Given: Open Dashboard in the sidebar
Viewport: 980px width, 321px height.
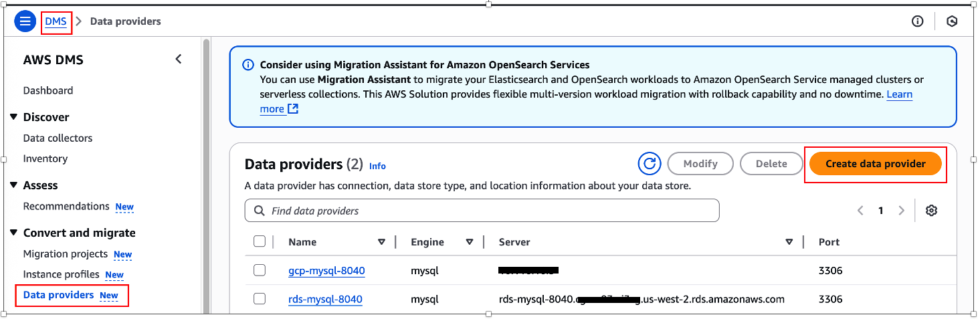Looking at the screenshot, I should 48,90.
